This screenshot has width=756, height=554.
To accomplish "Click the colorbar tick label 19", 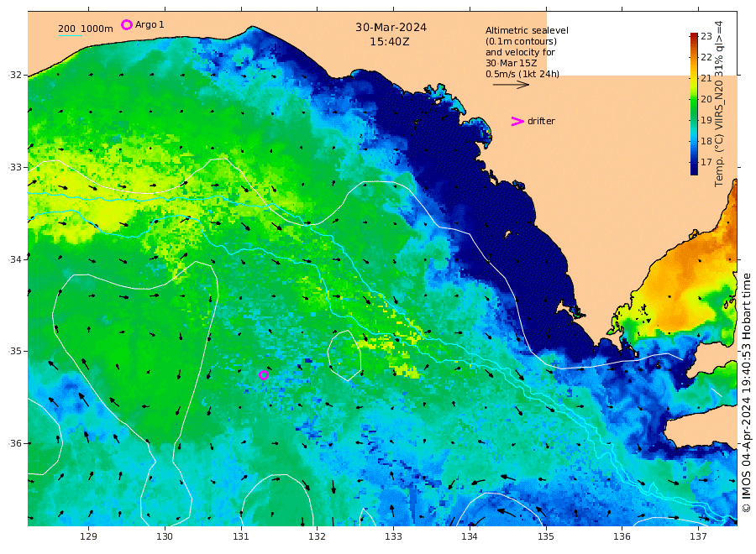I will pos(706,120).
